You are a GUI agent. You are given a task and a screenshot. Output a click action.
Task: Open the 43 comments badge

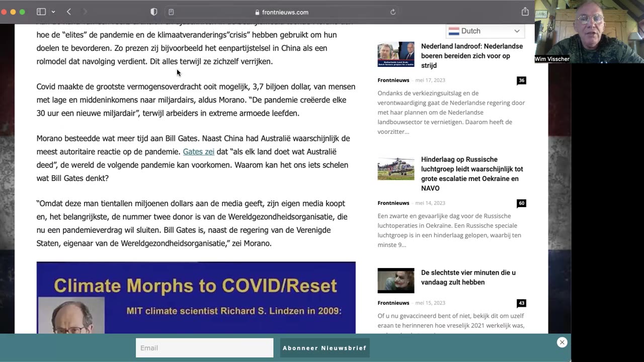pos(521,303)
